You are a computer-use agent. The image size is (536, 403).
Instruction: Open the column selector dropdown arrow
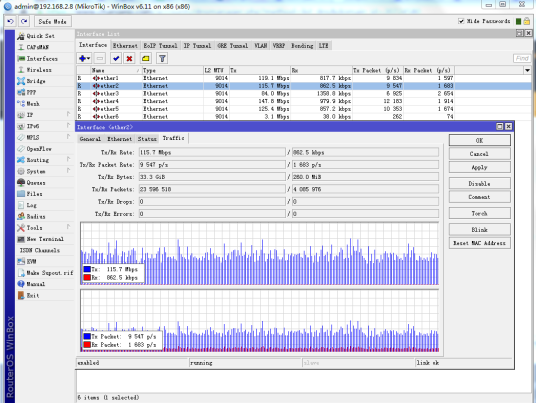(527, 70)
